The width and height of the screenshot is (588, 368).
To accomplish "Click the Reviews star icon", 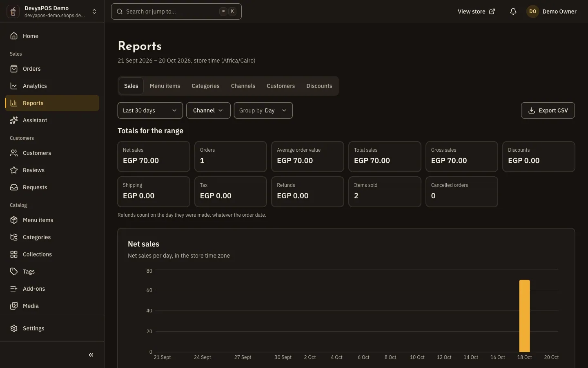I will (x=14, y=170).
